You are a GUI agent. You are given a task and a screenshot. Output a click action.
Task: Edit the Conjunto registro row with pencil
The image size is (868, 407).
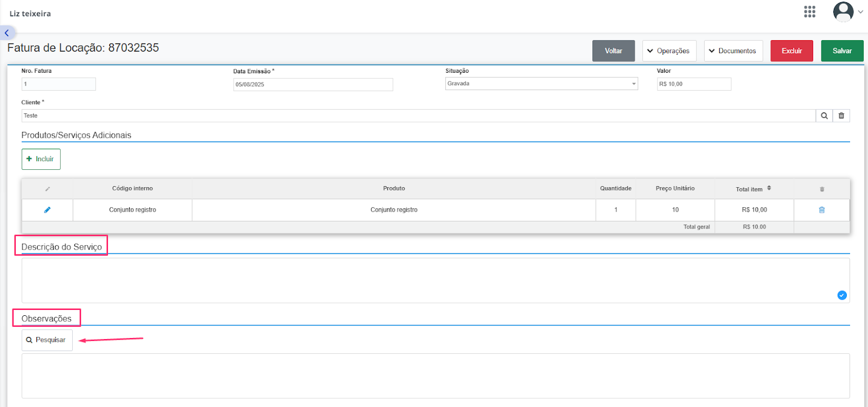(x=47, y=210)
